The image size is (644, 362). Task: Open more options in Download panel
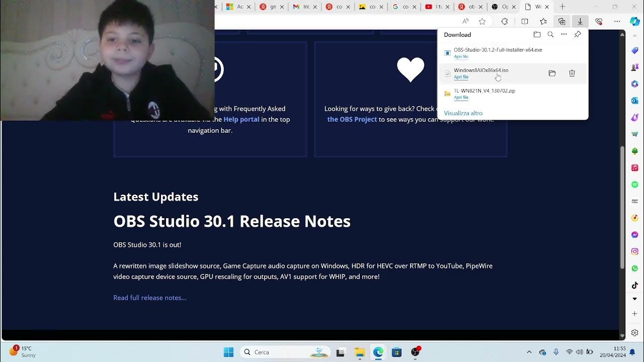point(564,35)
